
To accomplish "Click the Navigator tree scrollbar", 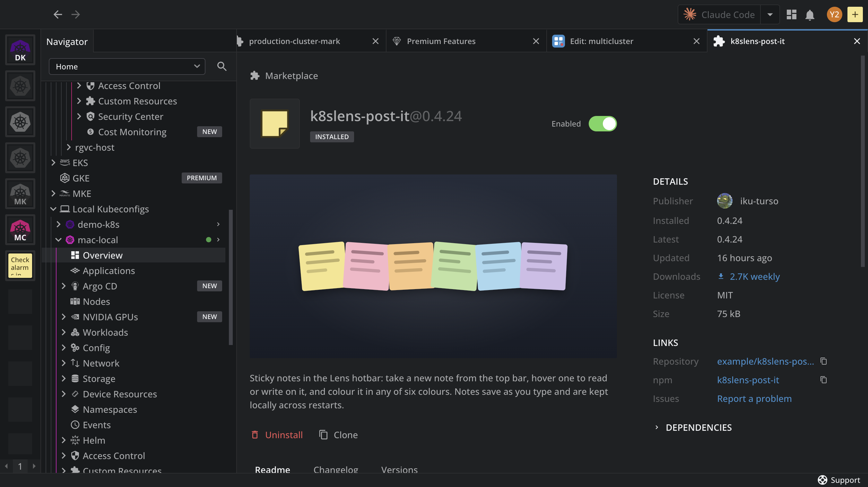I will pyautogui.click(x=231, y=277).
